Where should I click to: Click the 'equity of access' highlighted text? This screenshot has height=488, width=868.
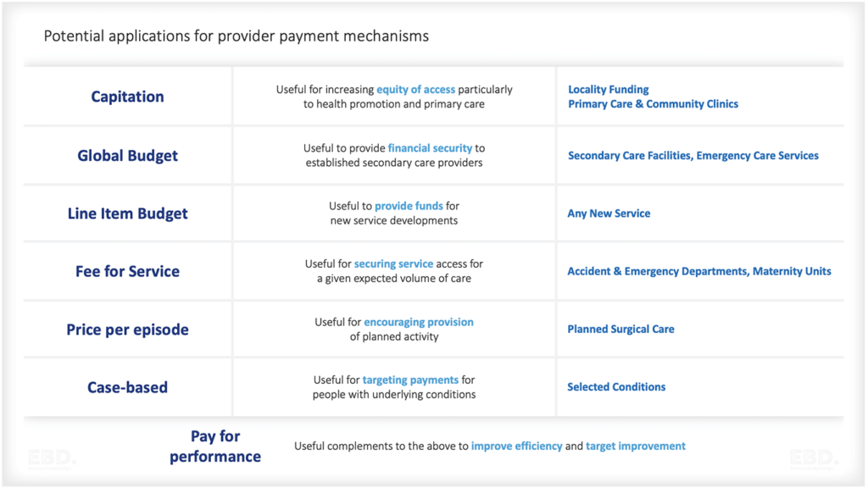(x=415, y=89)
